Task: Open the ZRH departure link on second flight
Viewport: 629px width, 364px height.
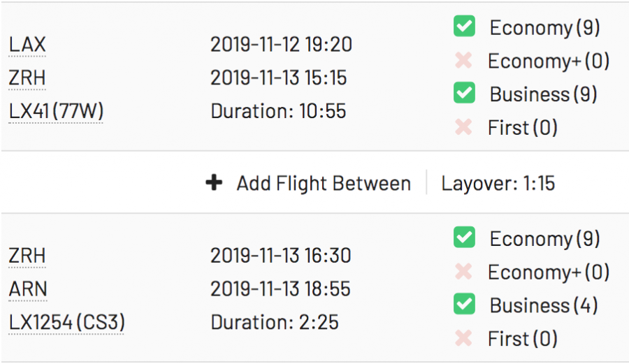Action: pyautogui.click(x=27, y=256)
